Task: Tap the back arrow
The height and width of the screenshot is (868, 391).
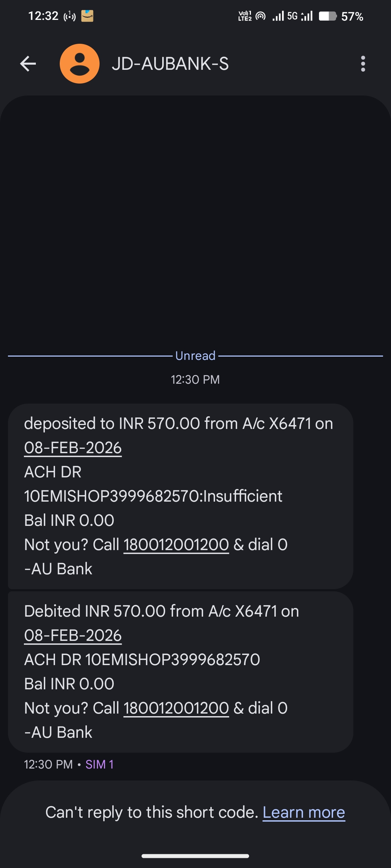Action: click(28, 64)
